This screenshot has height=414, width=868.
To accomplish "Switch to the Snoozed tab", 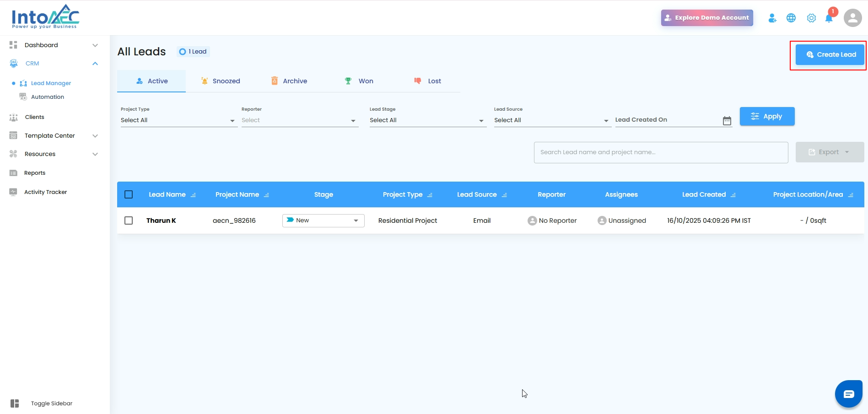I will coord(220,81).
